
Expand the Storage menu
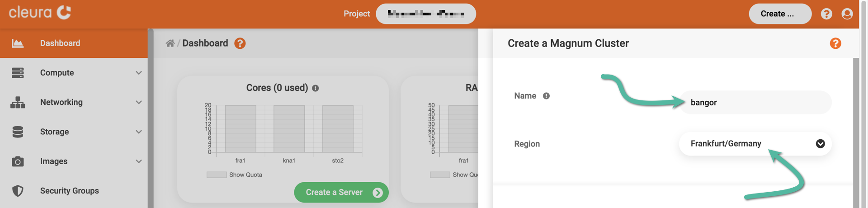tap(138, 132)
